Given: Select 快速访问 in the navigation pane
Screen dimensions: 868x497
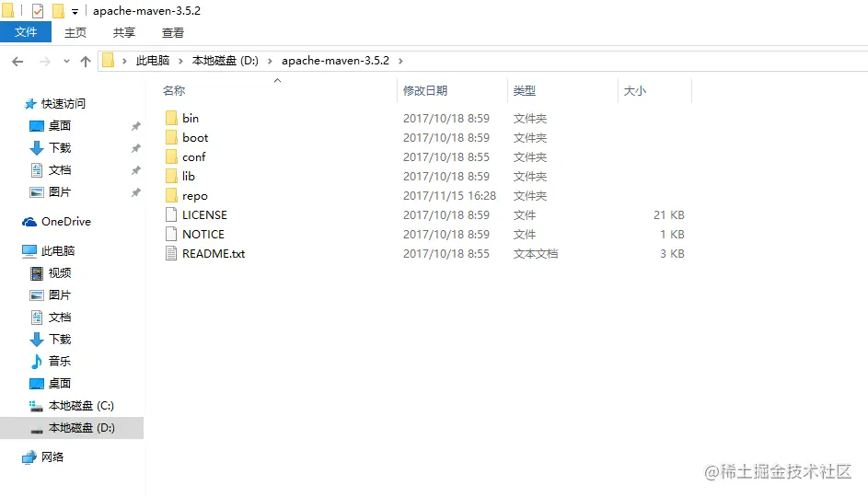Looking at the screenshot, I should click(x=64, y=103).
